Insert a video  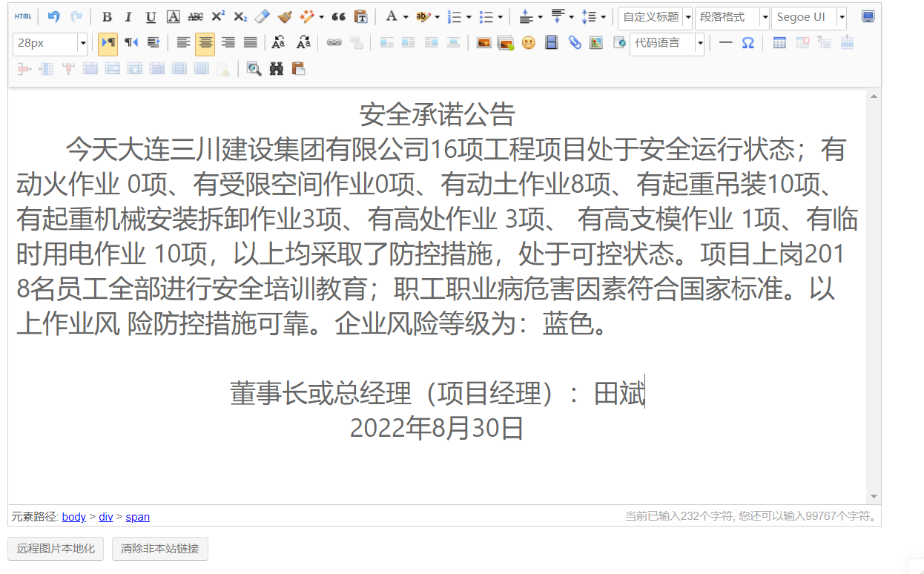(551, 43)
